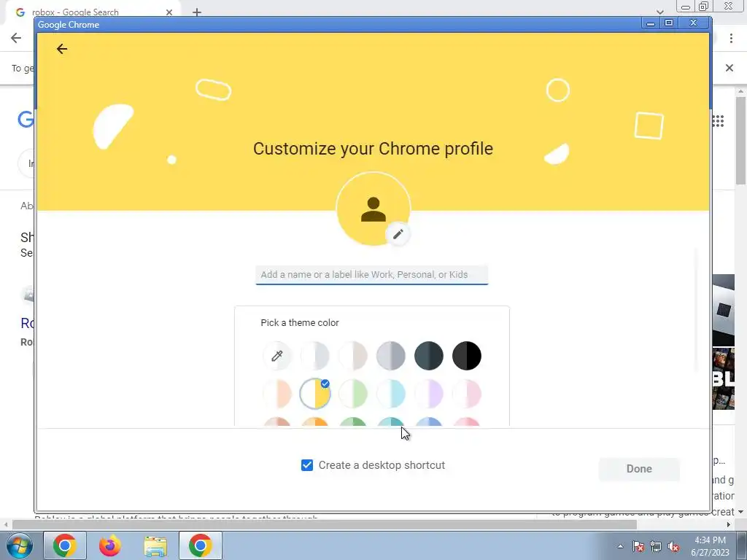Open background Chrome three-dot menu
The image size is (747, 560).
[x=731, y=39]
